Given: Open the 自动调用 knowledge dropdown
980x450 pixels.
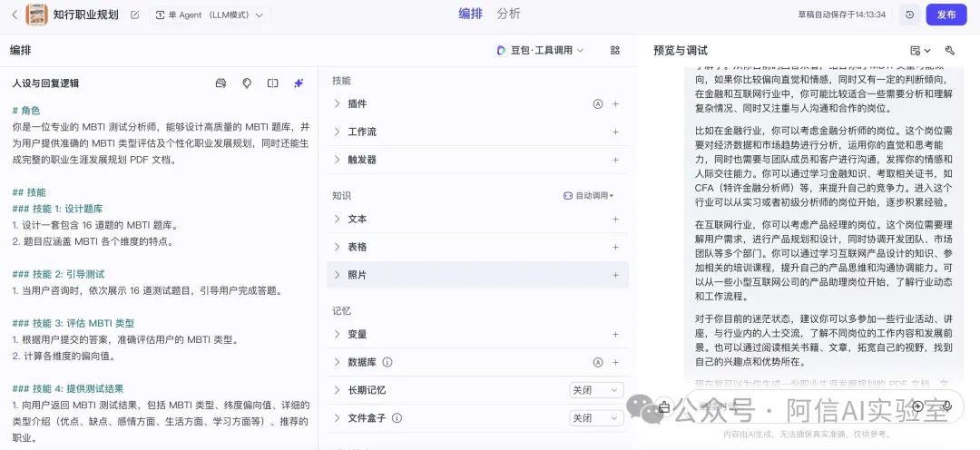Looking at the screenshot, I should pos(588,196).
